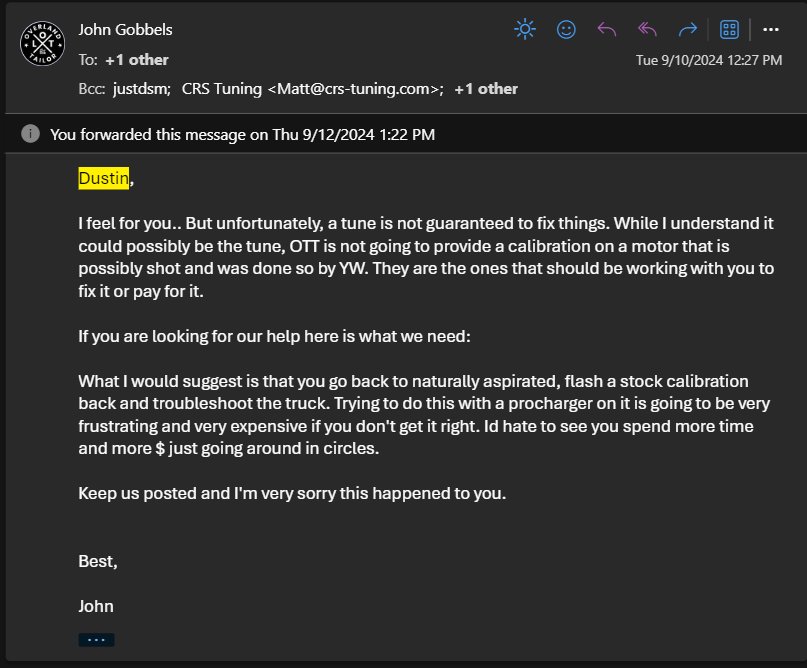Click the Bcc: label in the header
This screenshot has width=807, height=668.
(x=92, y=89)
